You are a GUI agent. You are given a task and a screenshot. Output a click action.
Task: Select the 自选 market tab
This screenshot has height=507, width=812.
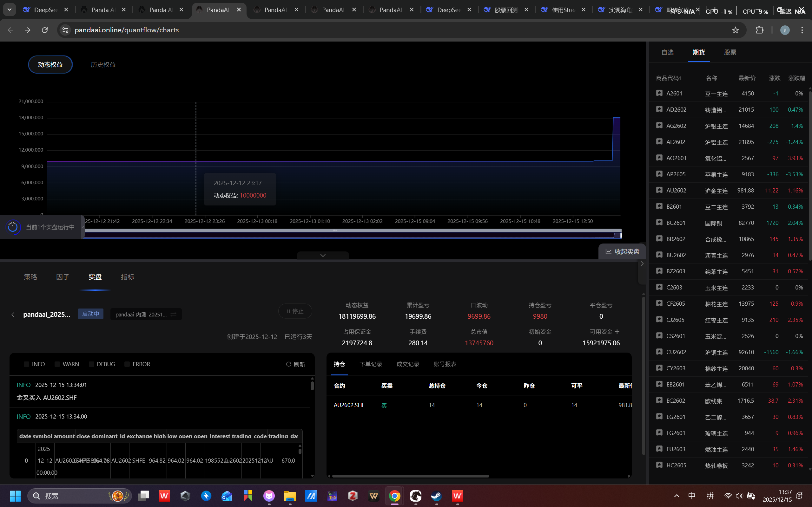click(x=667, y=52)
